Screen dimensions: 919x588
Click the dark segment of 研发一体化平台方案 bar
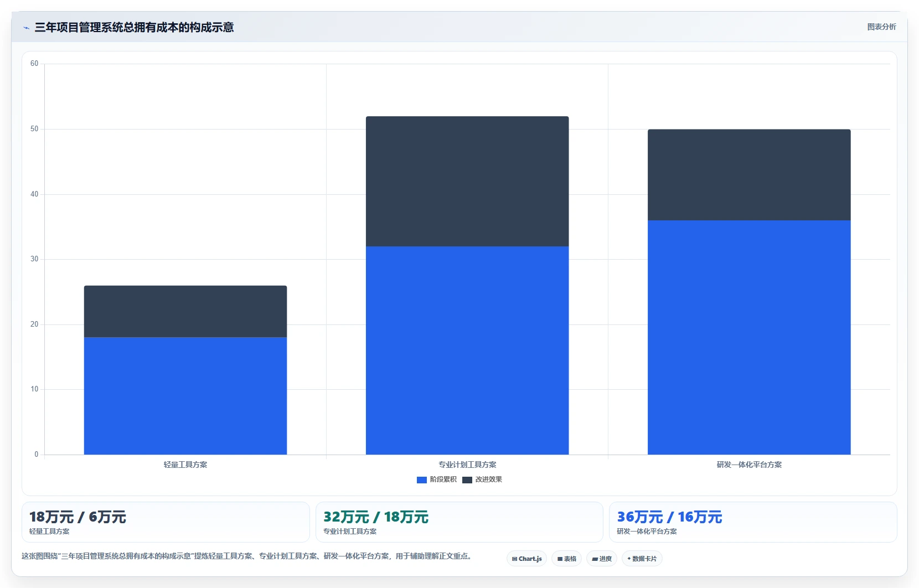(x=749, y=175)
